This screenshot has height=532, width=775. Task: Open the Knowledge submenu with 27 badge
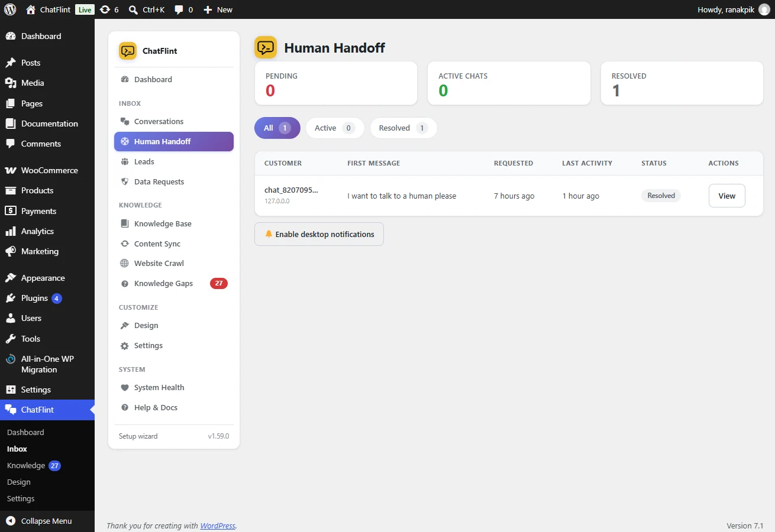click(33, 465)
